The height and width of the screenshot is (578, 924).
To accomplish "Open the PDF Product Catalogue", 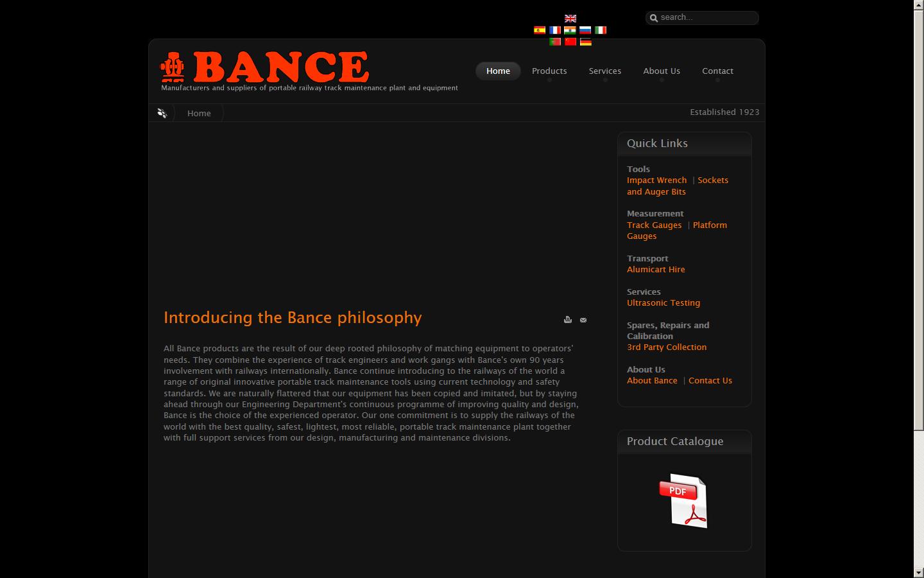I will [x=684, y=501].
